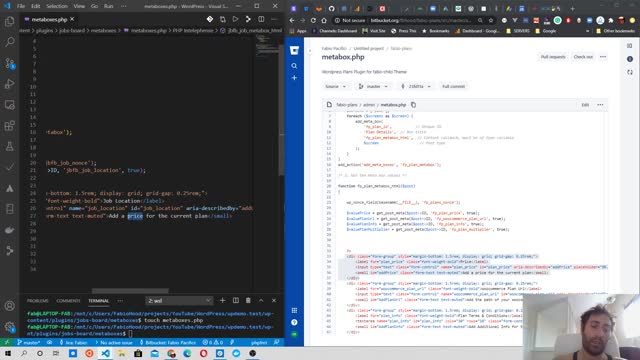The height and width of the screenshot is (360, 640).
Task: Click the Run play icon in editor toolbar
Action: (x=235, y=19)
